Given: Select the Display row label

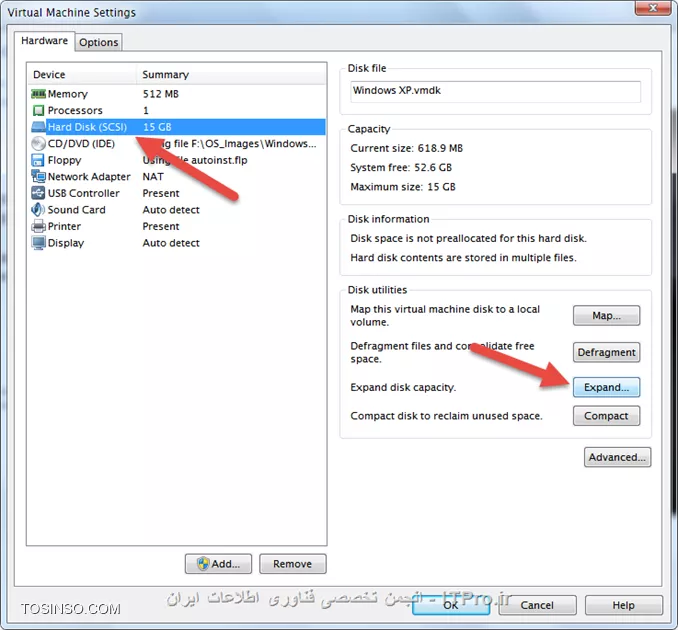Looking at the screenshot, I should coord(66,243).
